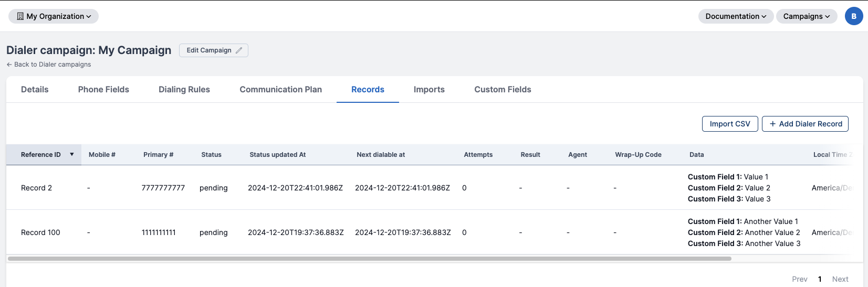Click the Import CSV button
This screenshot has width=868, height=287.
coord(730,124)
